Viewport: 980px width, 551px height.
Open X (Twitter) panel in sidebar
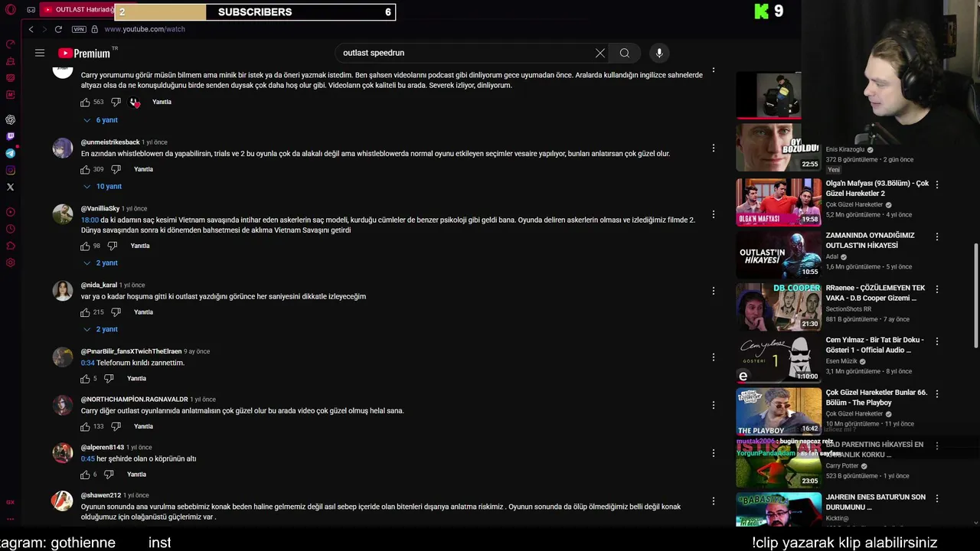pos(10,187)
